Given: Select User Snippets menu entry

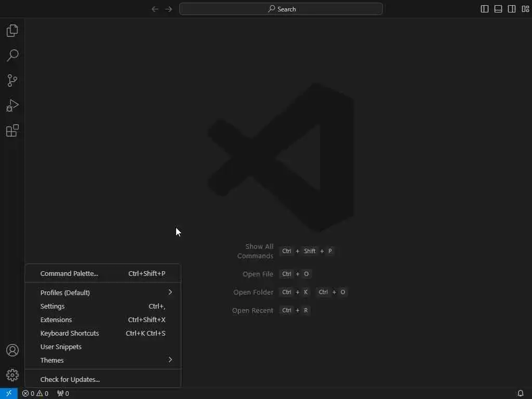Looking at the screenshot, I should 103,347.
